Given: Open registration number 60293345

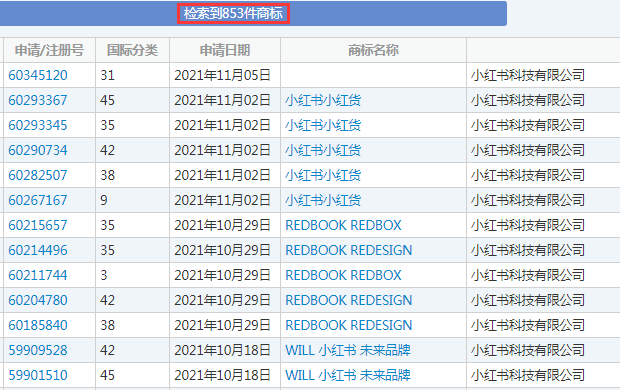Looking at the screenshot, I should click(x=38, y=125).
